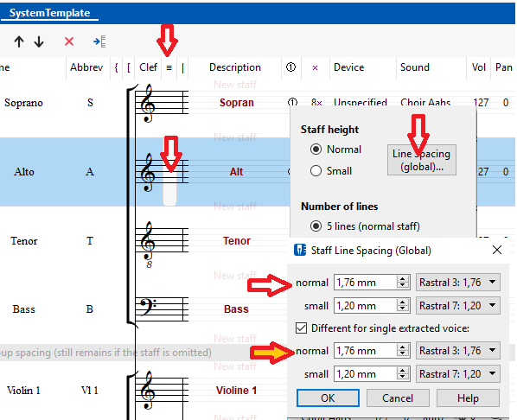The height and width of the screenshot is (420, 517).
Task: Switch to the SystemTemplate tab
Action: [x=49, y=13]
